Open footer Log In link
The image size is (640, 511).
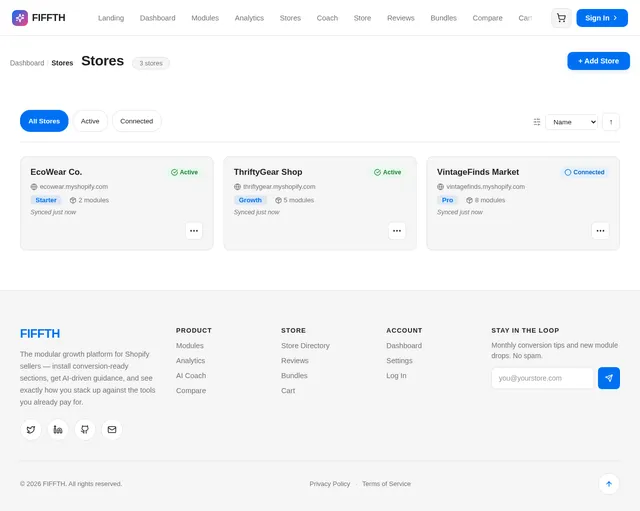pos(396,375)
